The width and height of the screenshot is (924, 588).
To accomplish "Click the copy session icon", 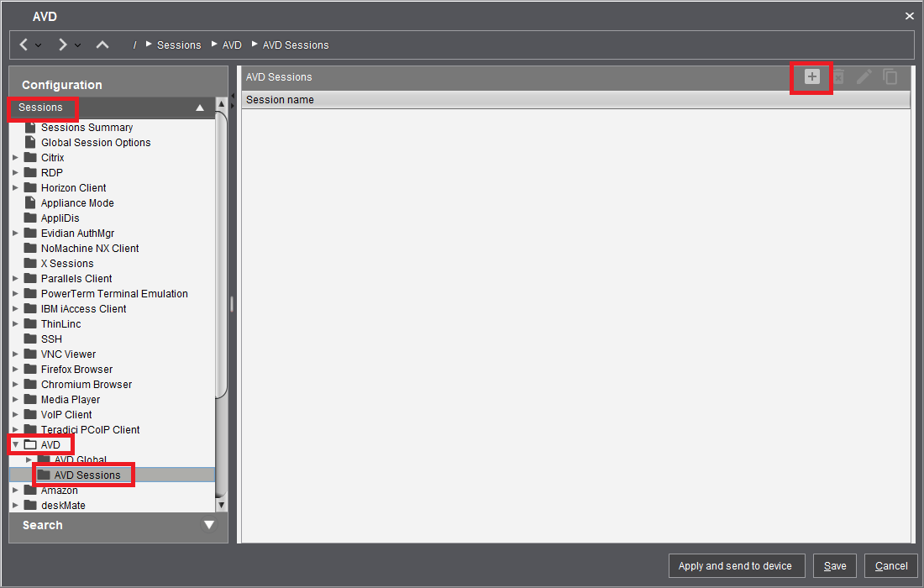I will [x=890, y=77].
